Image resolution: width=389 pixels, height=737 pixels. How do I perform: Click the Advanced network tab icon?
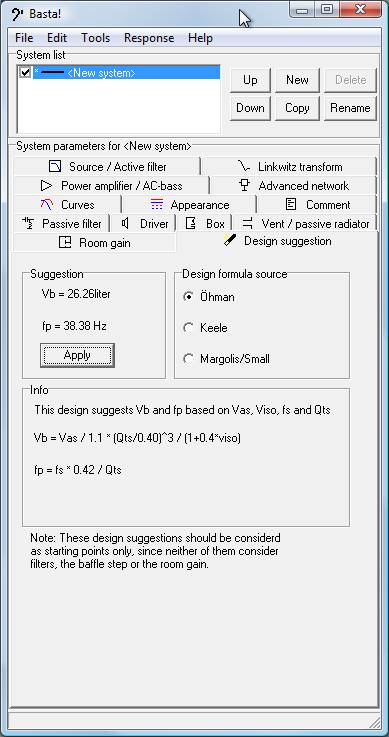point(244,185)
